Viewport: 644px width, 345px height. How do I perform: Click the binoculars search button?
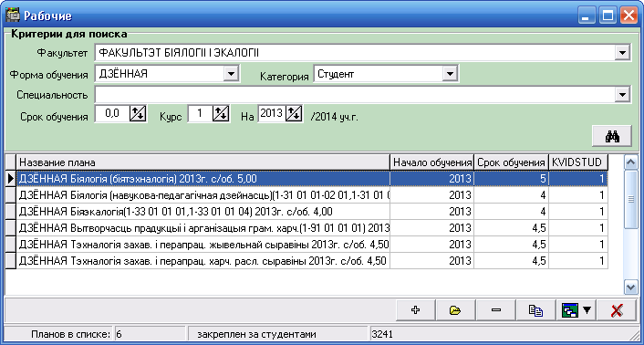611,136
